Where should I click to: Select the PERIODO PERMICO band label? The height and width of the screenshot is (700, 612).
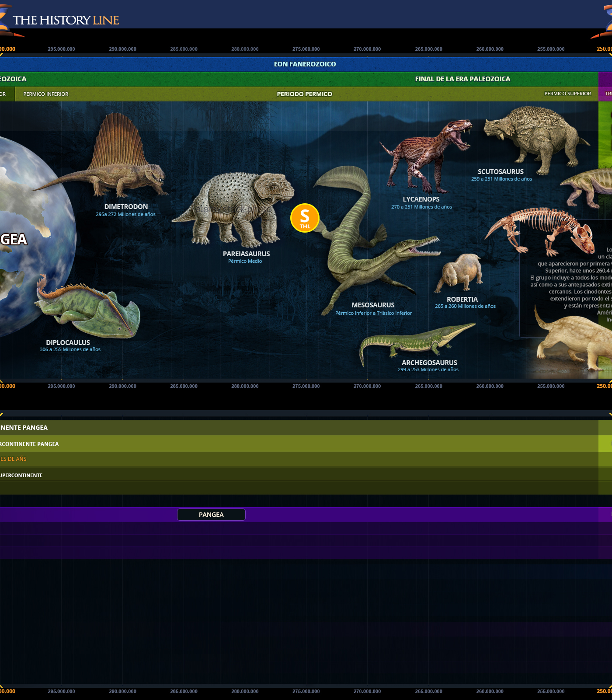pyautogui.click(x=305, y=94)
